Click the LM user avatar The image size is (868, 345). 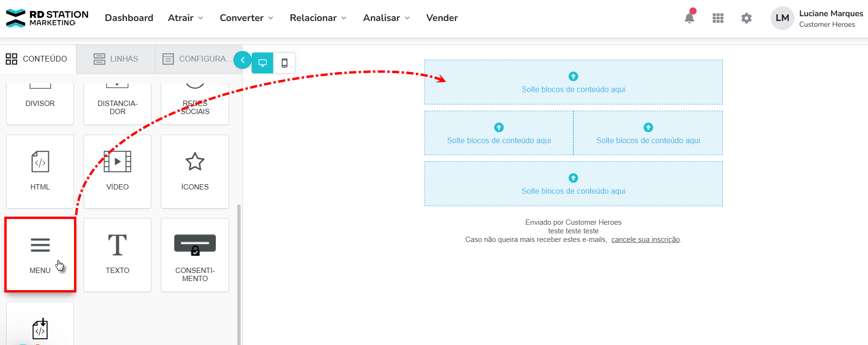pyautogui.click(x=782, y=18)
